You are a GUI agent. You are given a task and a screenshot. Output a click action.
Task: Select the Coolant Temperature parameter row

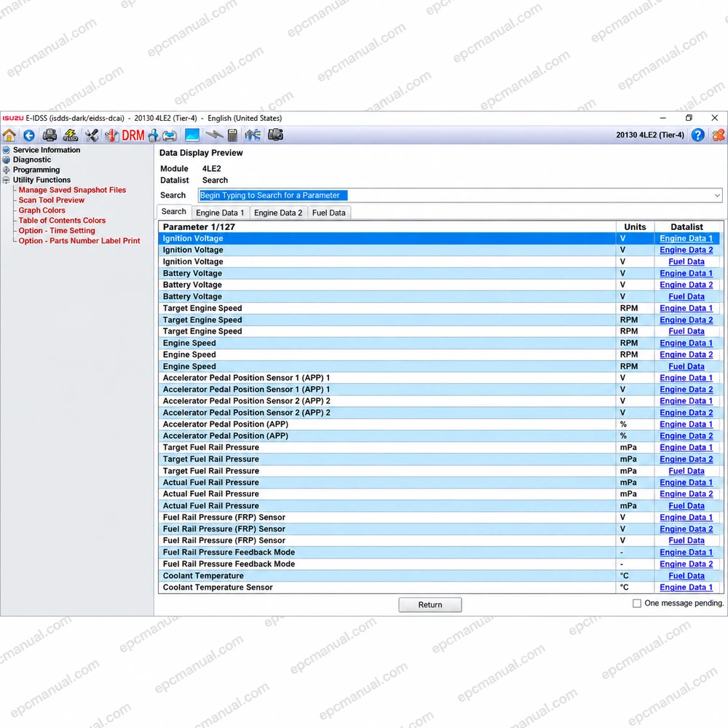[x=439, y=576]
